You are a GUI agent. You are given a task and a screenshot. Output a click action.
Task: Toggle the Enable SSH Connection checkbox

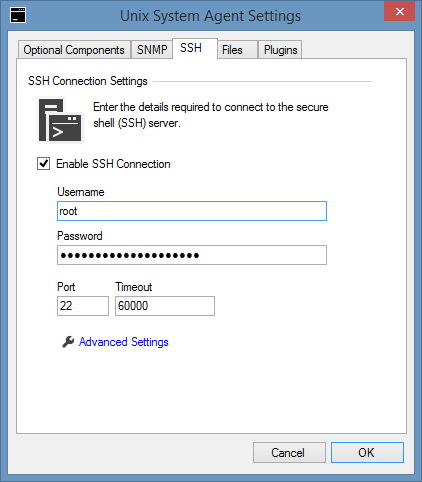[x=43, y=164]
